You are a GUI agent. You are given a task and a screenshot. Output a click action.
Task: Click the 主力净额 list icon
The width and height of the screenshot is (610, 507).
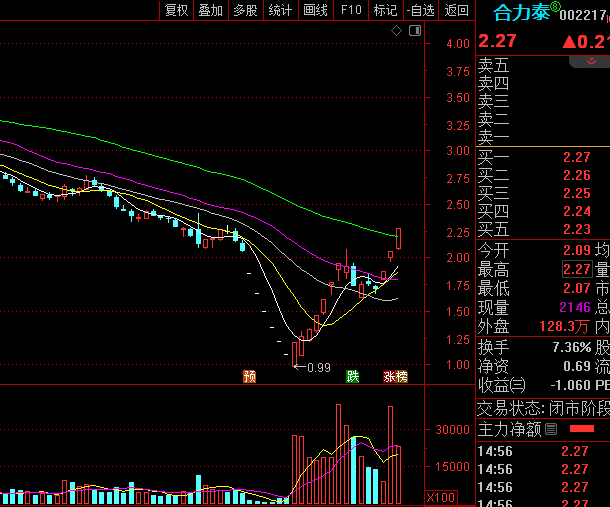[551, 429]
